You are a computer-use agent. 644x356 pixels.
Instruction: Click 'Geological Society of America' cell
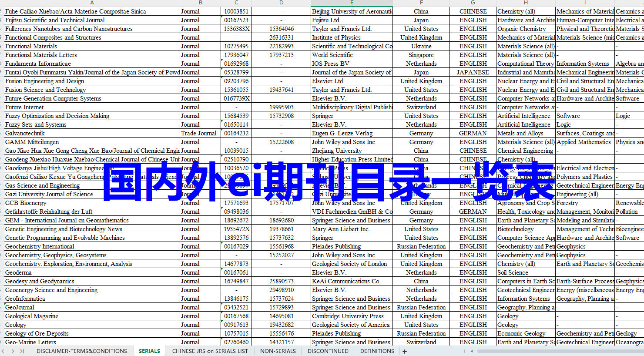[352, 325]
